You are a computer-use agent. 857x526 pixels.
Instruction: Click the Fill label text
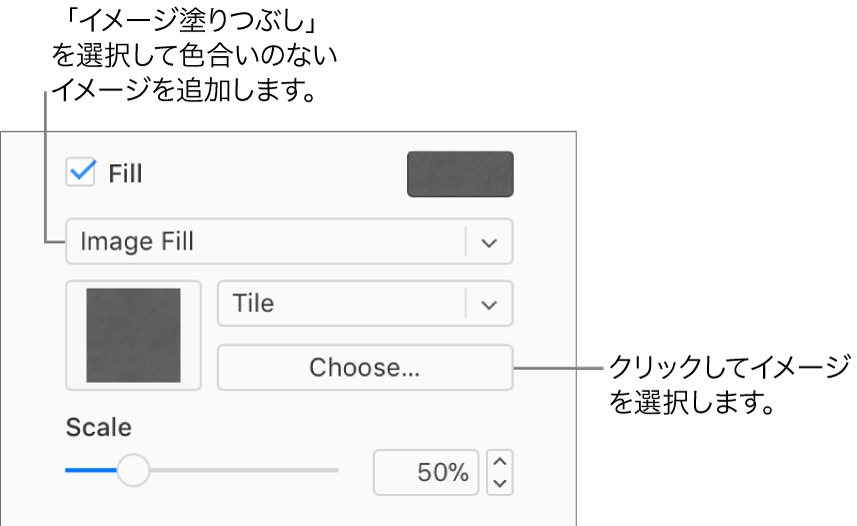[x=125, y=174]
